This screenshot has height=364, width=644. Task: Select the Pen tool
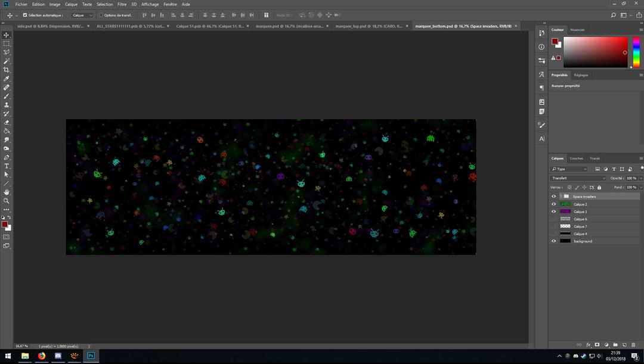pos(6,157)
